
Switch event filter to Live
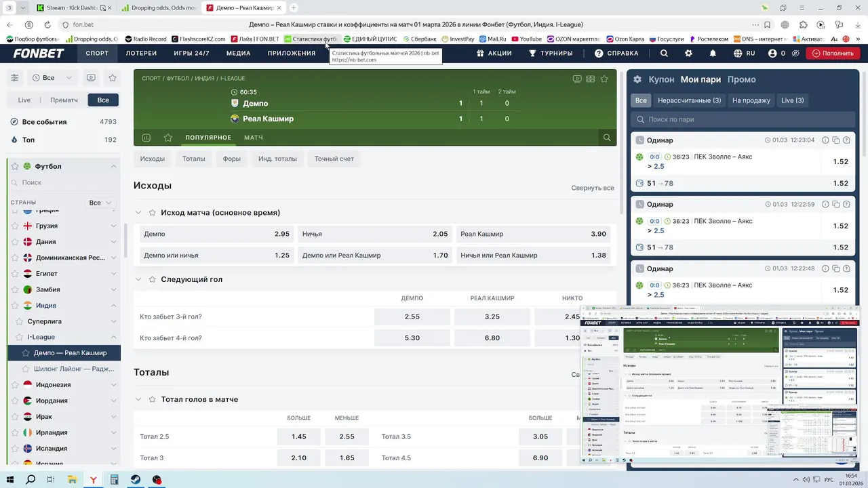tap(24, 100)
